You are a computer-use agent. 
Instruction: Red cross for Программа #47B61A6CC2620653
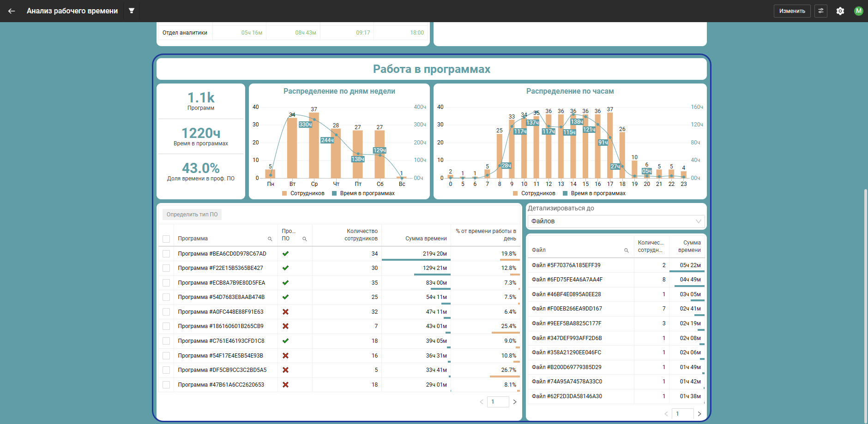tap(285, 385)
